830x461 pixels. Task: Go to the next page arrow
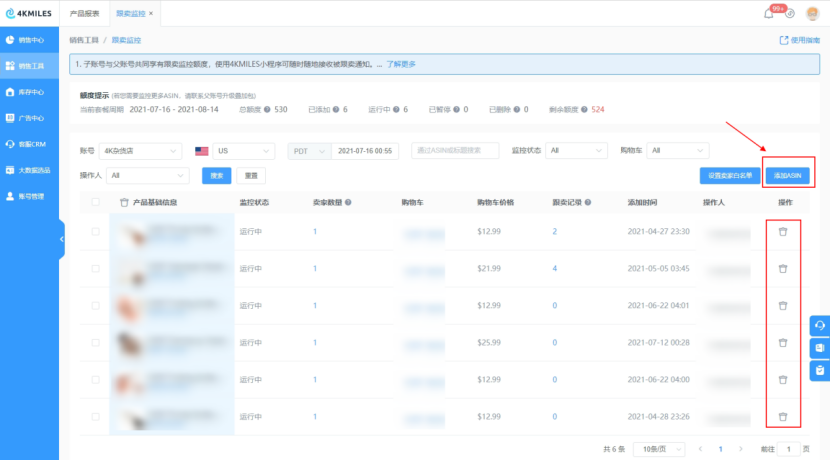pyautogui.click(x=741, y=449)
